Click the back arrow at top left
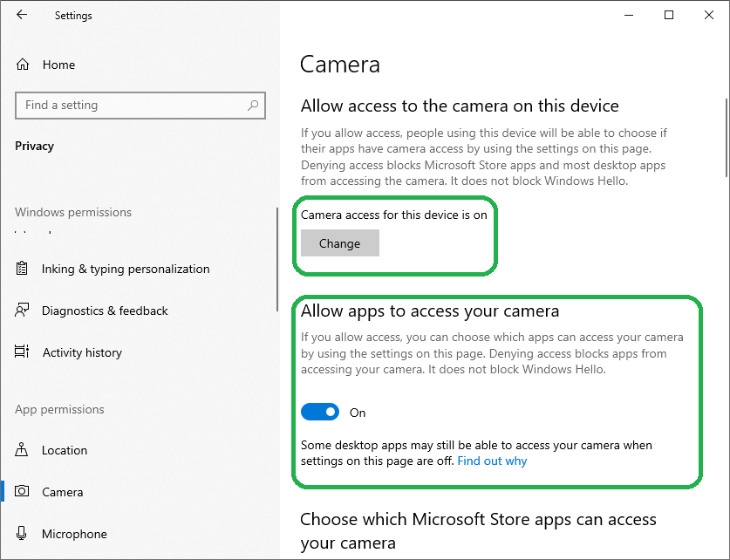The width and height of the screenshot is (730, 560). click(21, 15)
